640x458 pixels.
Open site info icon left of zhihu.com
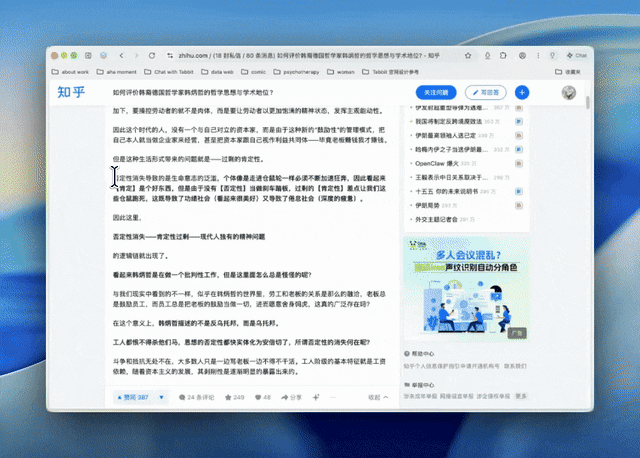tap(170, 56)
